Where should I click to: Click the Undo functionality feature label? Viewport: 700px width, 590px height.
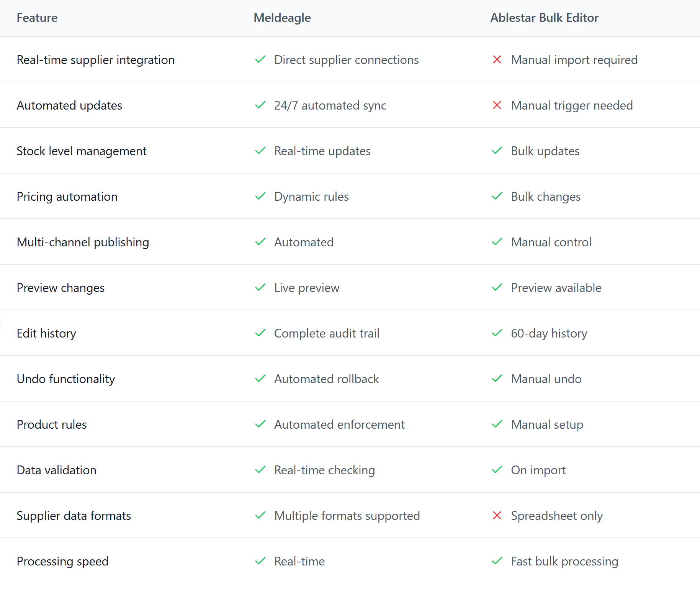(66, 379)
